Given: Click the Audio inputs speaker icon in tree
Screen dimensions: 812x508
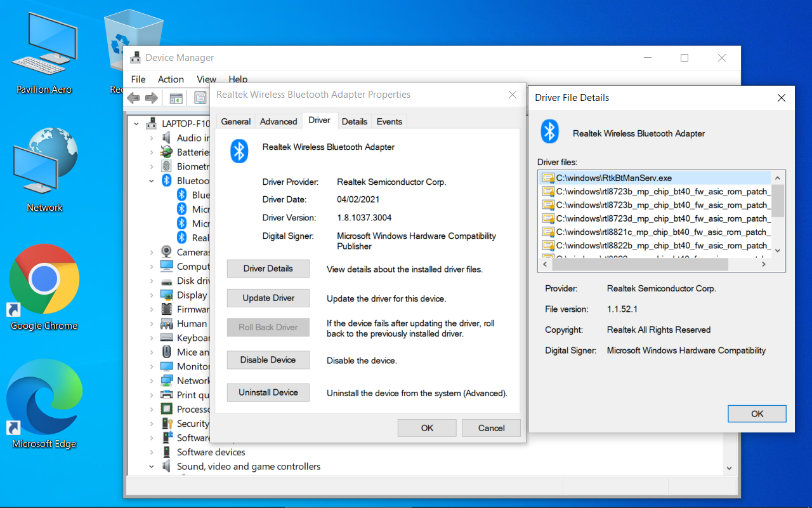Looking at the screenshot, I should click(166, 138).
